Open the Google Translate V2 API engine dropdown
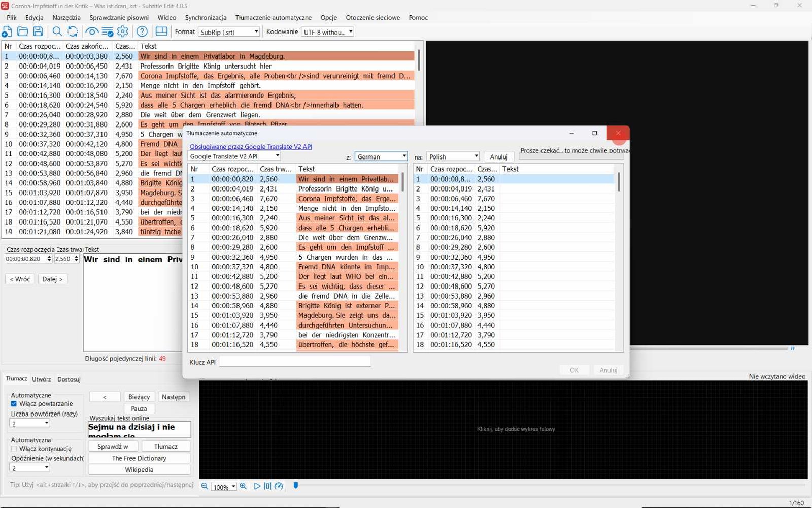This screenshot has height=508, width=812. pyautogui.click(x=234, y=156)
